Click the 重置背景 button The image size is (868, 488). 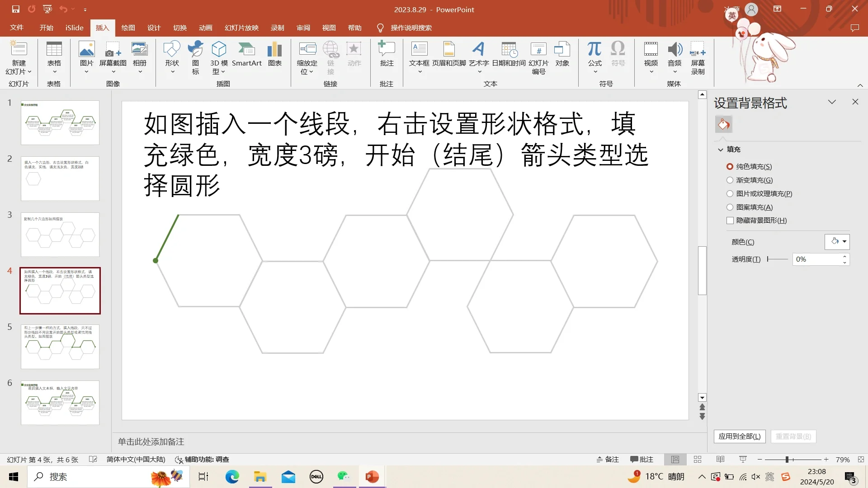pyautogui.click(x=793, y=436)
